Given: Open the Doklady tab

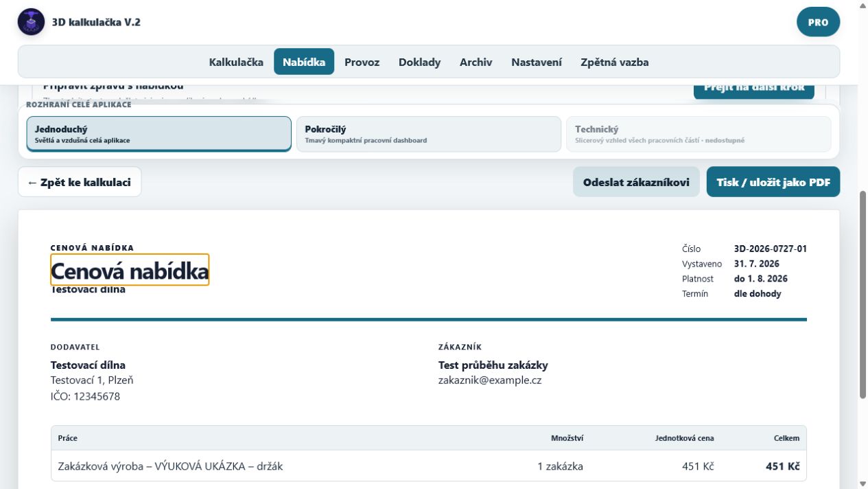Looking at the screenshot, I should [419, 62].
